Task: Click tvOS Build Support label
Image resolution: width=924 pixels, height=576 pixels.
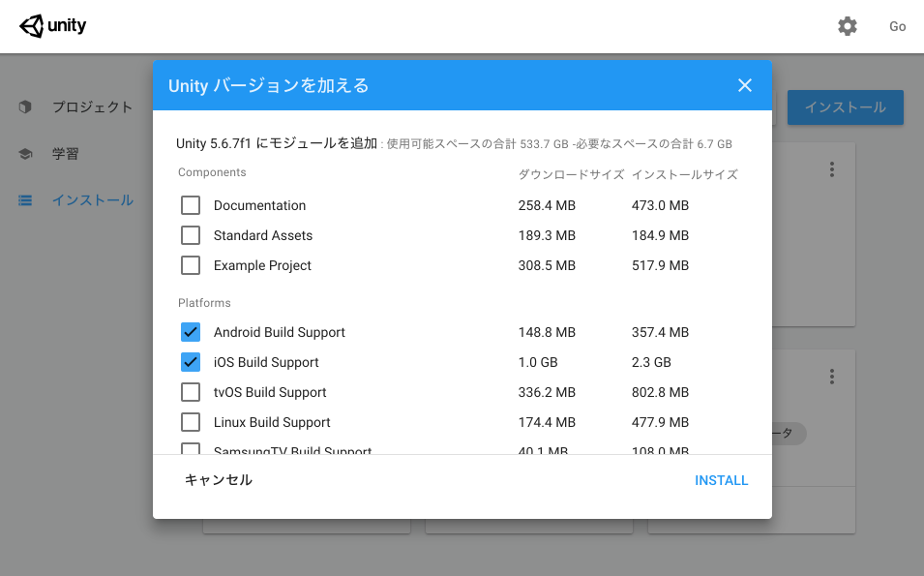Action: pos(270,392)
